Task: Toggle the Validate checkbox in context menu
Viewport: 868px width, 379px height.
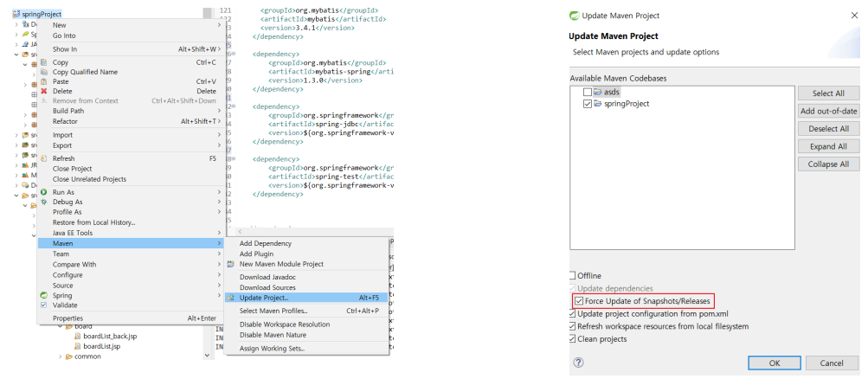Action: click(x=44, y=305)
